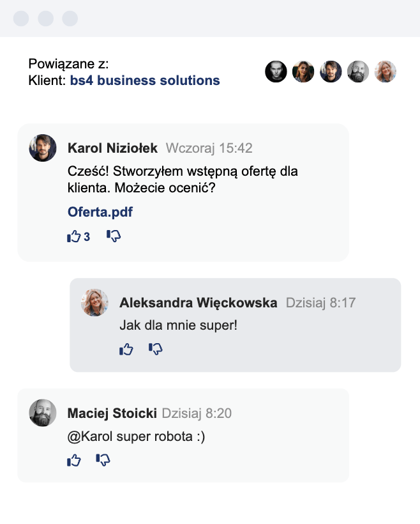Thumbs up Aleksandra Więckowska's reply

tap(126, 349)
